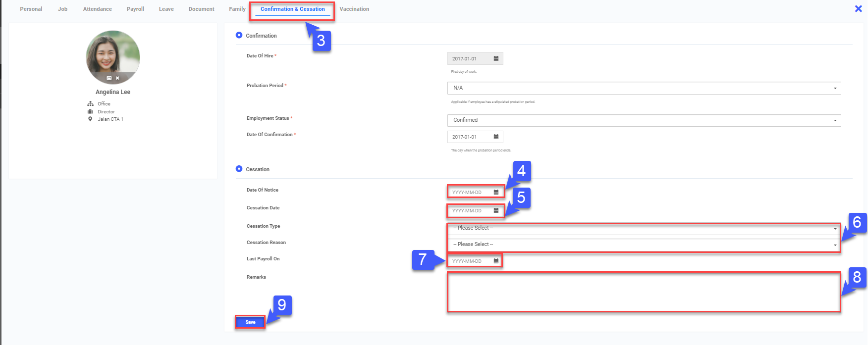
Task: Click the upload photo icon on avatar
Action: [109, 78]
